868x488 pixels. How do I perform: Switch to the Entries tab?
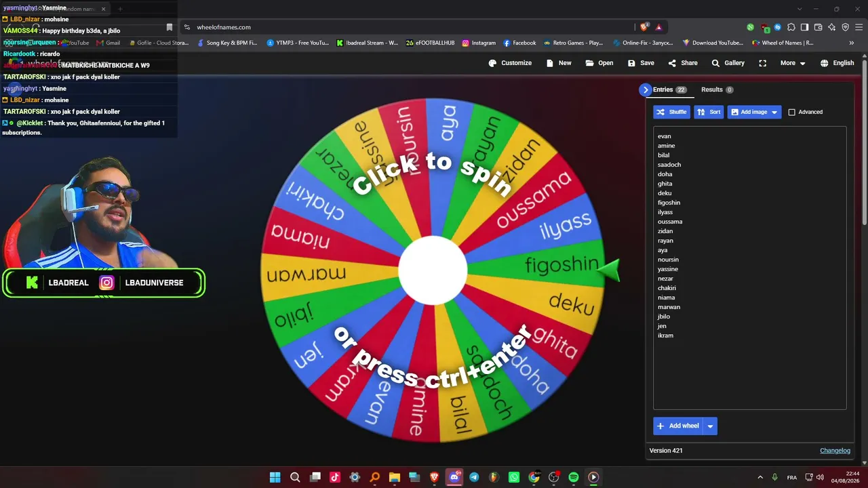point(669,89)
